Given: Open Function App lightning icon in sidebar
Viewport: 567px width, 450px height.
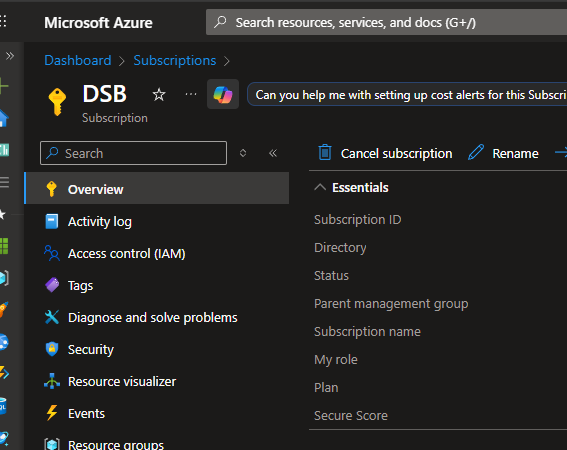Looking at the screenshot, I should [4, 373].
